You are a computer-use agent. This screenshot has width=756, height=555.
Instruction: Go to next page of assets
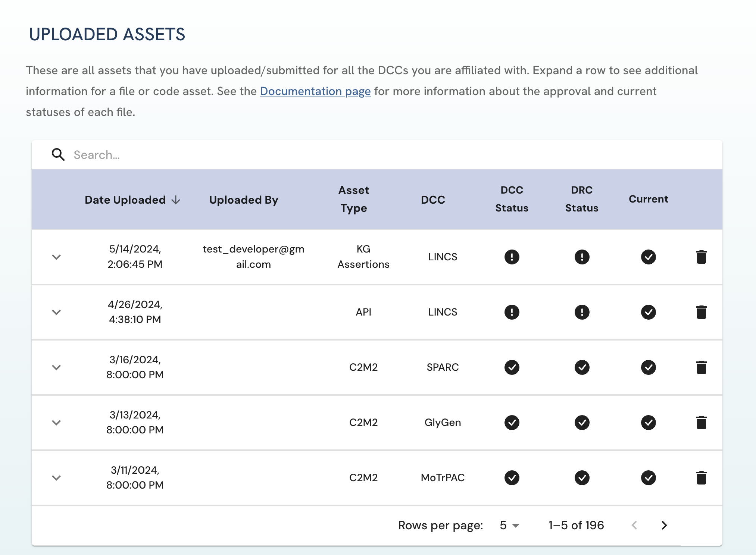point(664,526)
